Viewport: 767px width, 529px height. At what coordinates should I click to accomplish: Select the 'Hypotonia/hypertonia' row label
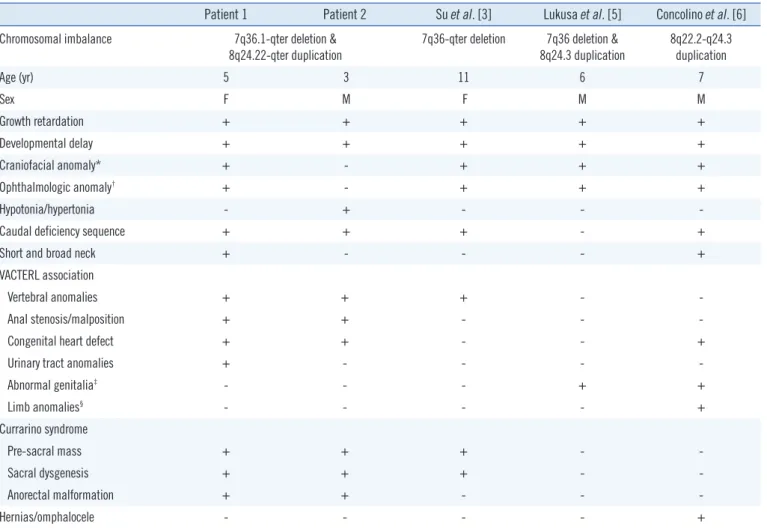click(47, 209)
